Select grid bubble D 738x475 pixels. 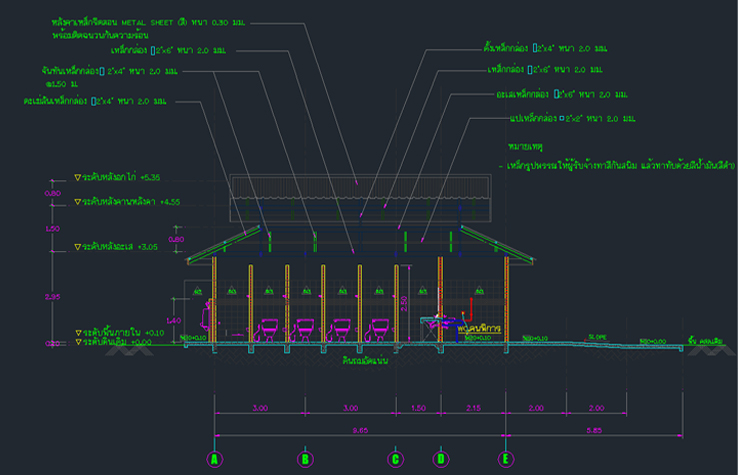click(441, 459)
